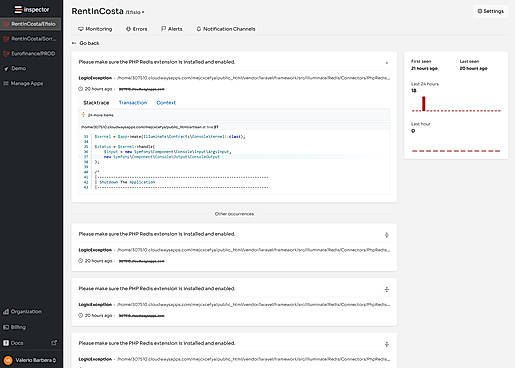This screenshot has width=515, height=368.
Task: Expand second Redis error occurrence
Action: point(387,235)
